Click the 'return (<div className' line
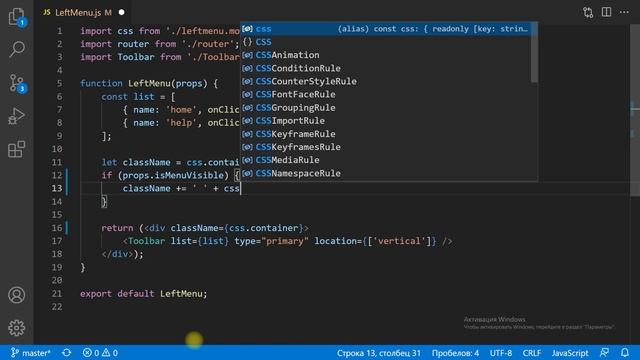 [x=205, y=228]
